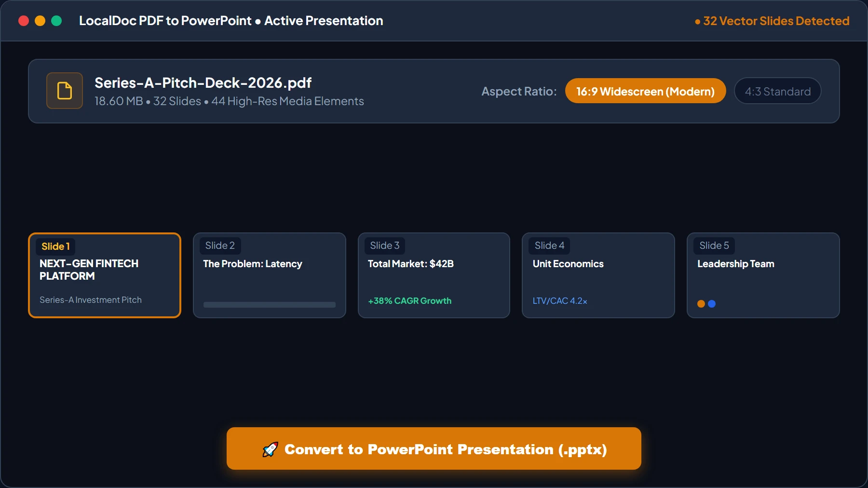Click the Series-A Investment Pitch subtitle
This screenshot has height=488, width=868.
pos(91,300)
